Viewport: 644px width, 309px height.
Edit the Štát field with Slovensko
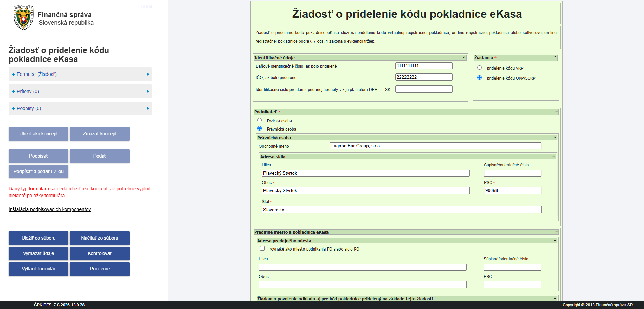(401, 210)
